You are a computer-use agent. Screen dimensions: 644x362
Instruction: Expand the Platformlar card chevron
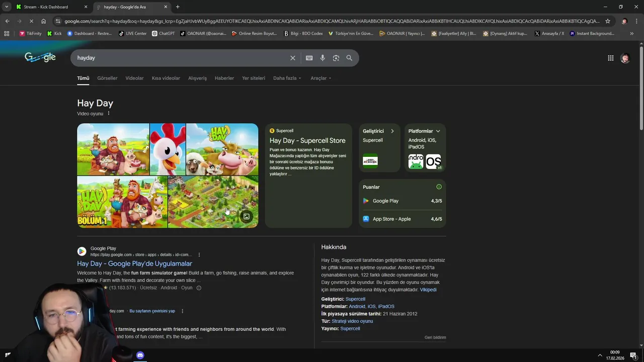(x=438, y=131)
